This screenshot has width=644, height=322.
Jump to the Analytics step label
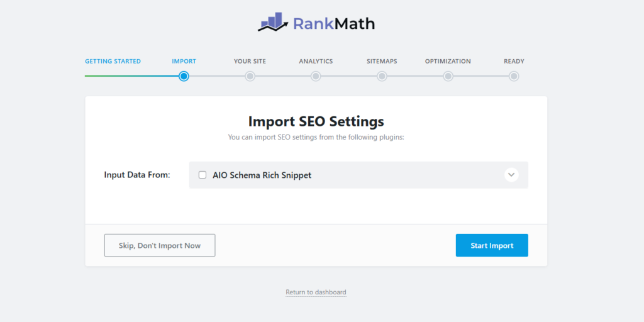coord(316,61)
